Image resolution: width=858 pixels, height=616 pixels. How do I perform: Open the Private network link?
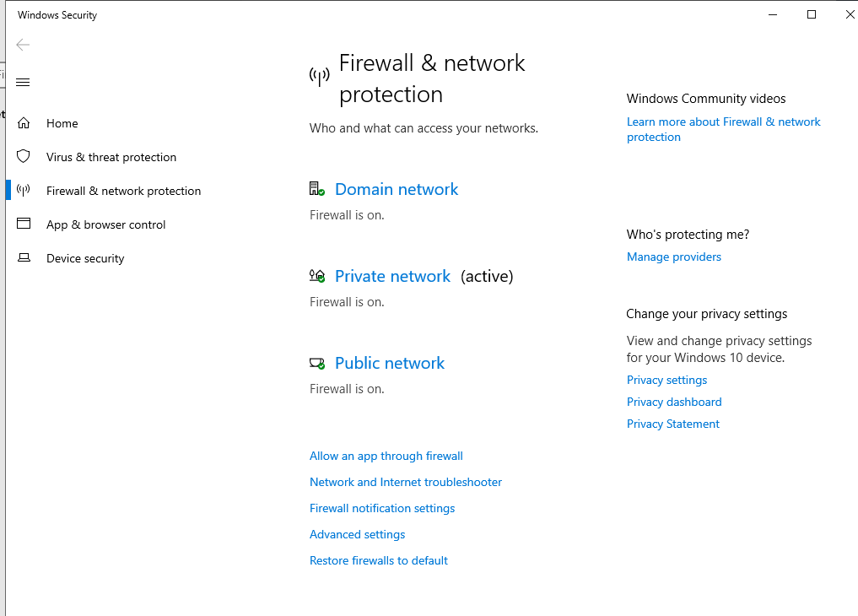392,276
